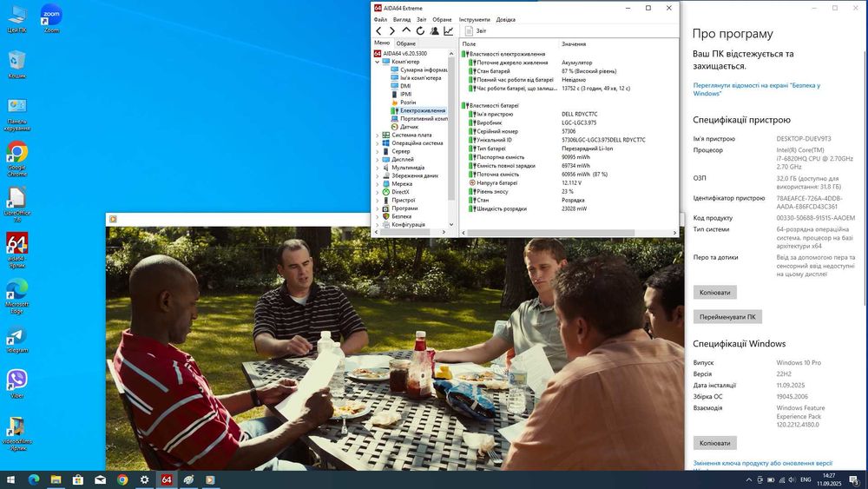This screenshot has height=489, width=868.
Task: Expand the Мережа tree node
Action: [x=377, y=184]
